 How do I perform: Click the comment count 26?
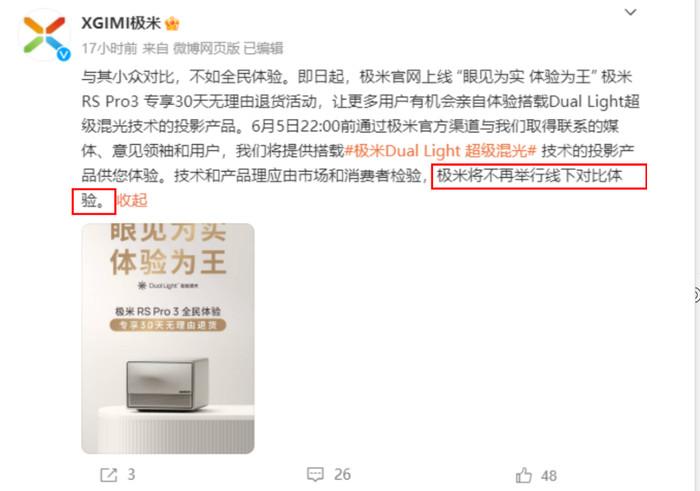pyautogui.click(x=342, y=474)
